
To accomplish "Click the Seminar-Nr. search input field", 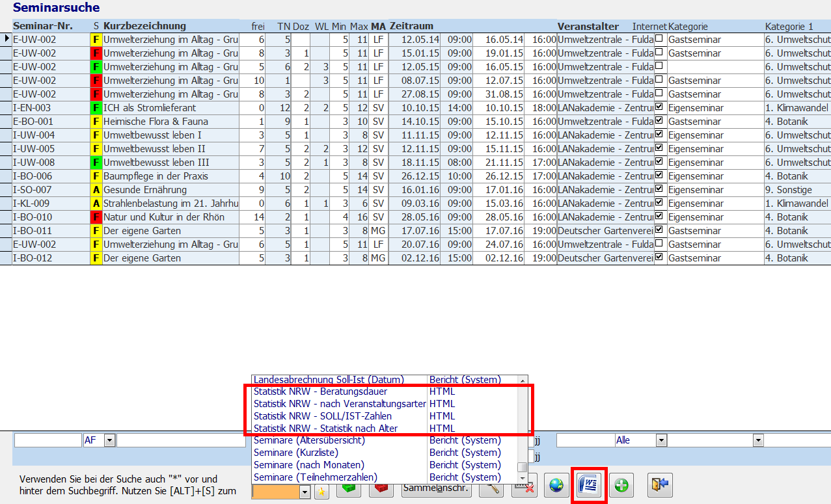I will coord(48,441).
